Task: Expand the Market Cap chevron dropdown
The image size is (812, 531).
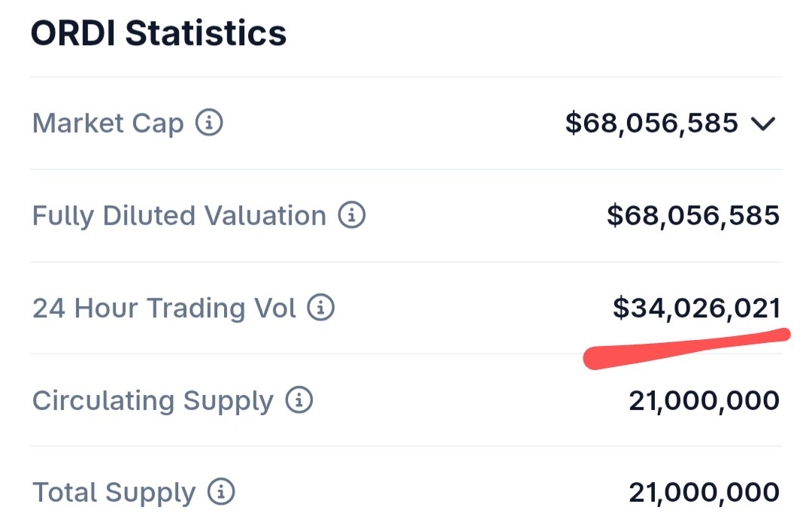Action: (763, 124)
